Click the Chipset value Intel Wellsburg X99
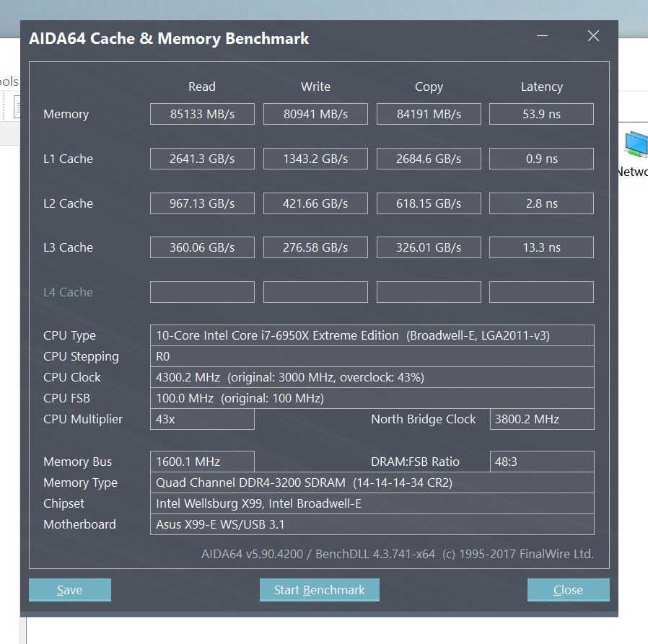Image resolution: width=648 pixels, height=644 pixels. pos(372,503)
